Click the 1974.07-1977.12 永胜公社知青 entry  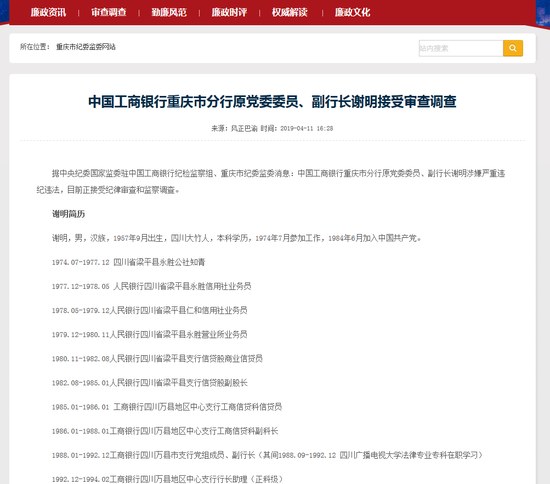click(128, 262)
